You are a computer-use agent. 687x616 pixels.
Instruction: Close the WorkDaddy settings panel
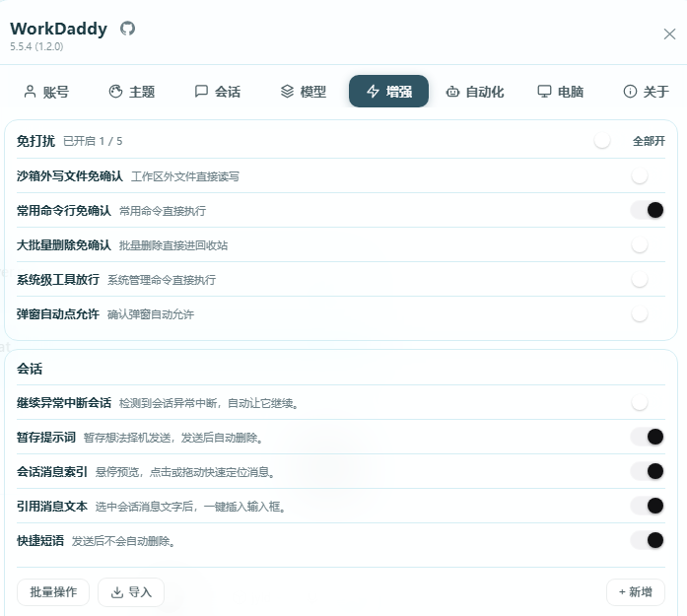point(669,34)
